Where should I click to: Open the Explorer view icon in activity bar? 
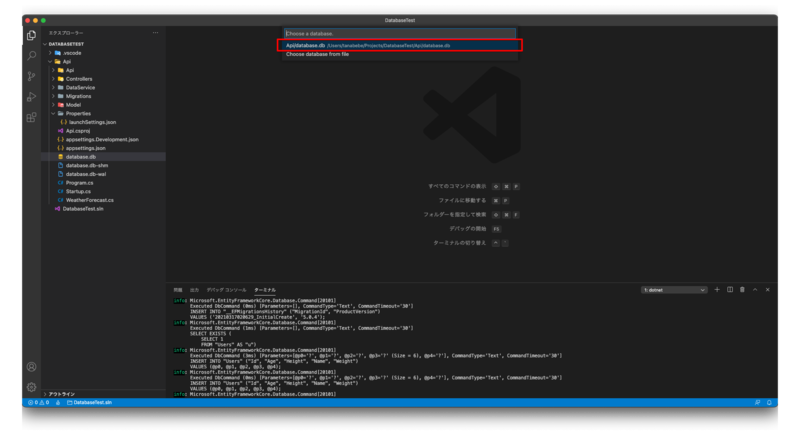pos(31,35)
